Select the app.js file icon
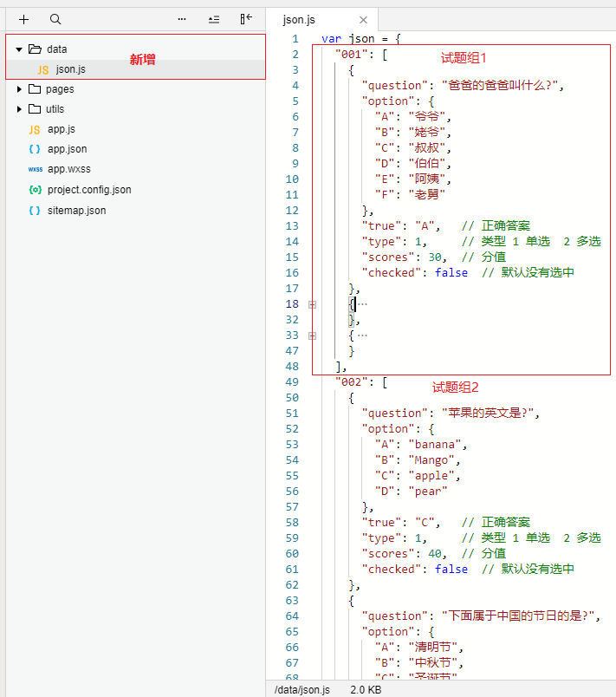 click(x=35, y=129)
